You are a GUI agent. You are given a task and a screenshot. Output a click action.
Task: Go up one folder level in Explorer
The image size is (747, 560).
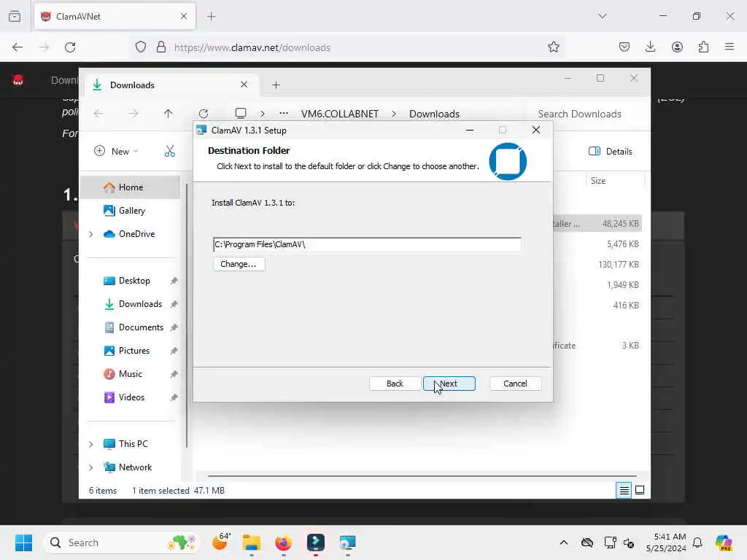(x=169, y=114)
